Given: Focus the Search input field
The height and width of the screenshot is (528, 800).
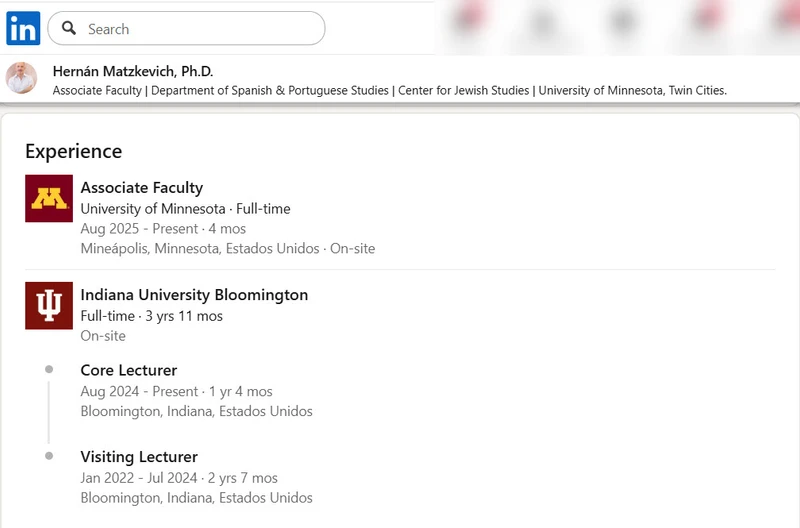Looking at the screenshot, I should pos(186,28).
